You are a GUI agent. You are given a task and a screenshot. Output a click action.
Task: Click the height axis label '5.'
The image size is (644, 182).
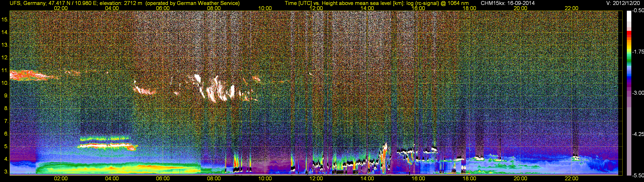(6, 147)
